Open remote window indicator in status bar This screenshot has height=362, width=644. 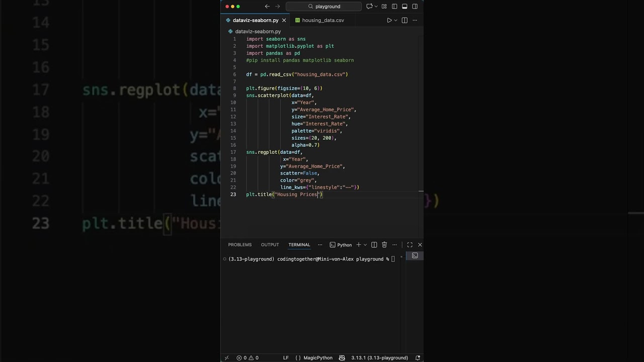pyautogui.click(x=226, y=358)
